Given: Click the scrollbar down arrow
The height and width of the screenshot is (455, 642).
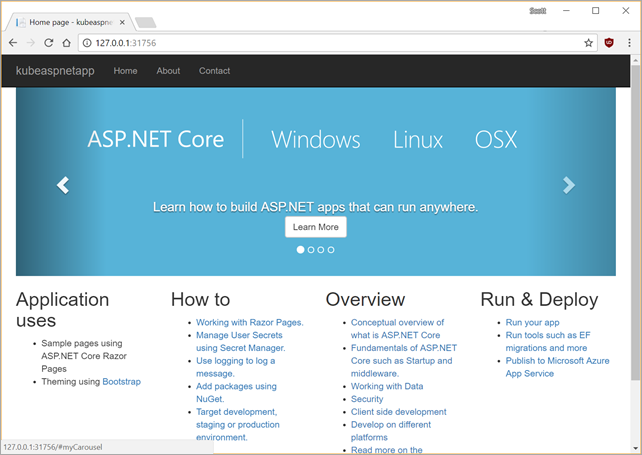Looking at the screenshot, I should click(x=635, y=448).
